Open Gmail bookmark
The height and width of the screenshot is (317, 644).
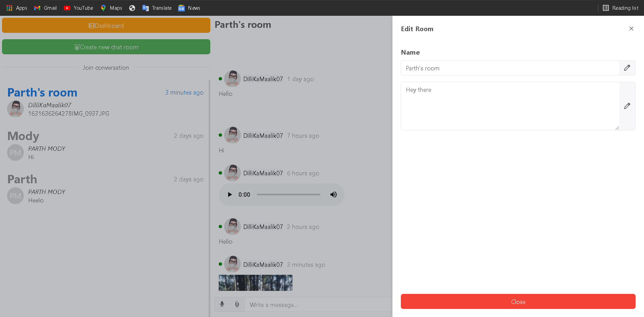coord(45,8)
